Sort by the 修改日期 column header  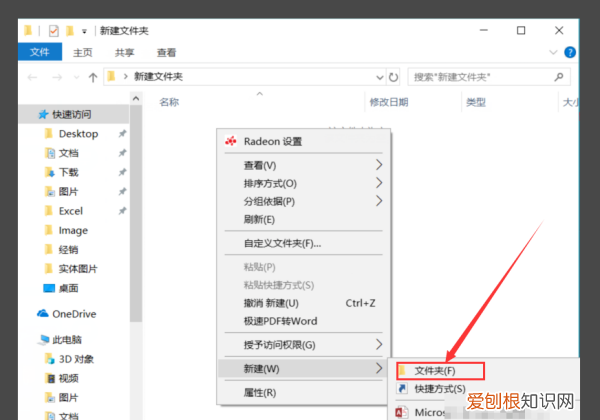(x=388, y=102)
